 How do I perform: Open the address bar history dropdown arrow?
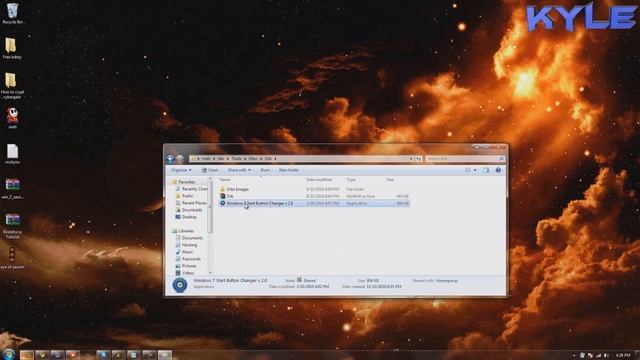point(411,158)
